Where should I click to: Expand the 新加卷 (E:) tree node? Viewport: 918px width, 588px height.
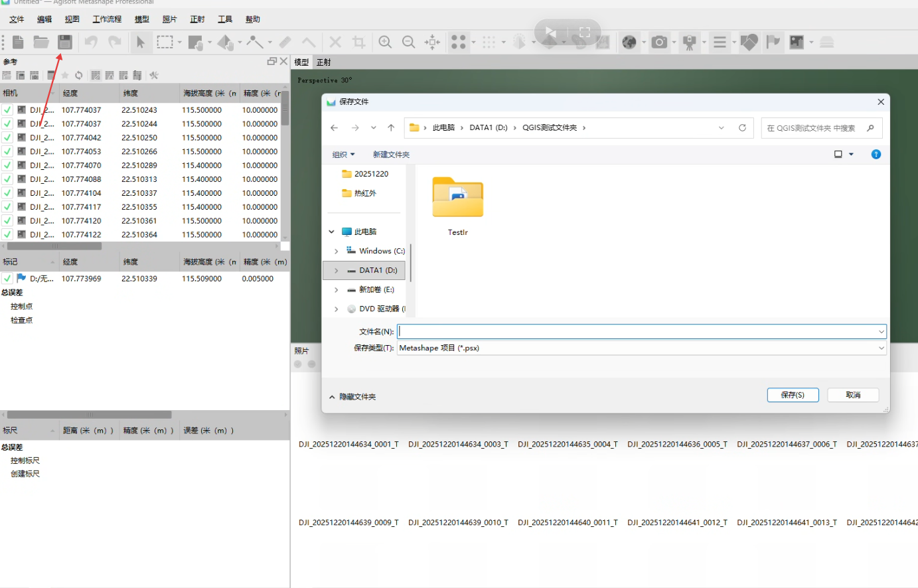[336, 290]
